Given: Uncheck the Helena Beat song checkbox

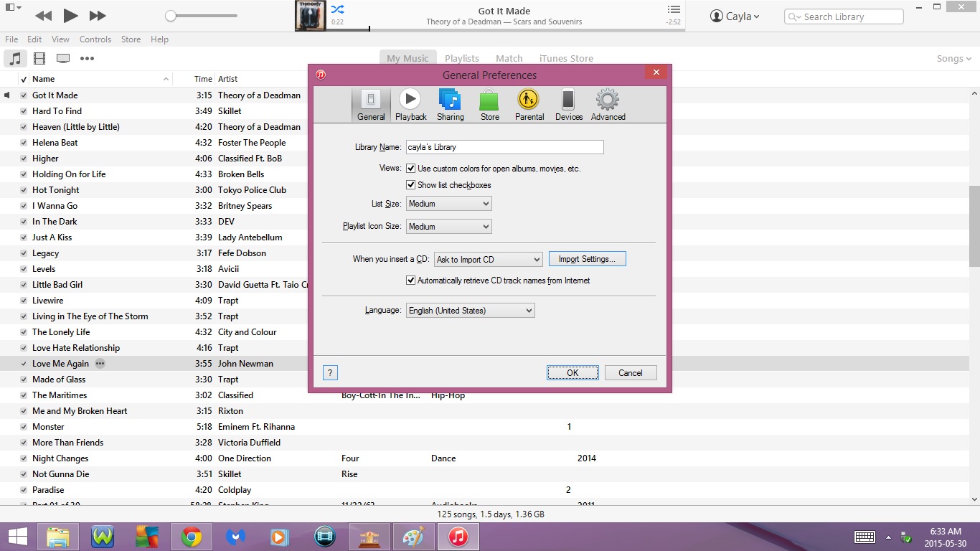Looking at the screenshot, I should coord(24,143).
